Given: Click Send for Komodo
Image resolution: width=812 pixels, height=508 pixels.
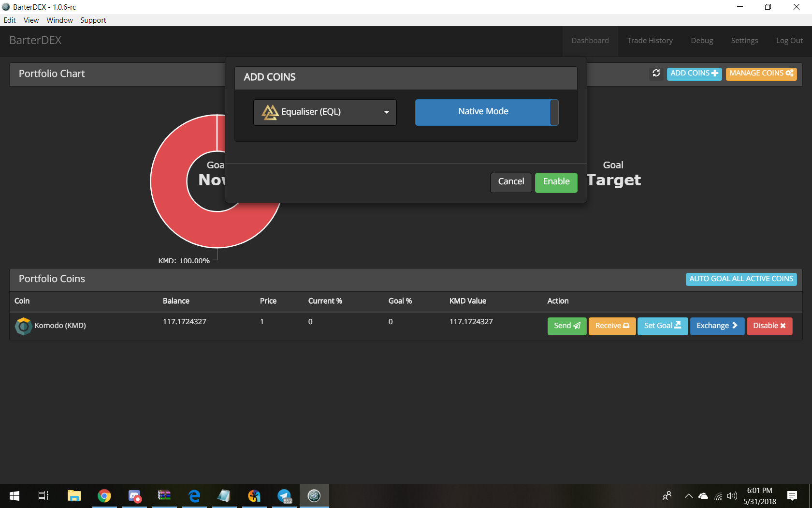Looking at the screenshot, I should (567, 326).
